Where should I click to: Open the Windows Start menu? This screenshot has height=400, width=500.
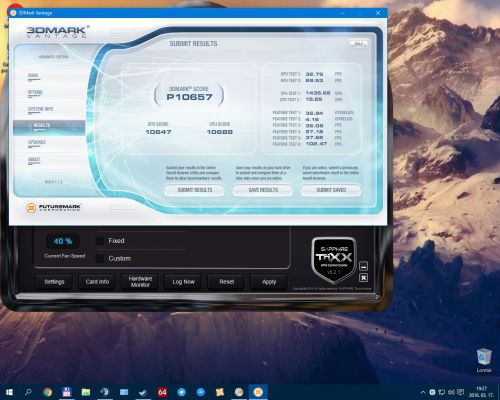coord(9,392)
